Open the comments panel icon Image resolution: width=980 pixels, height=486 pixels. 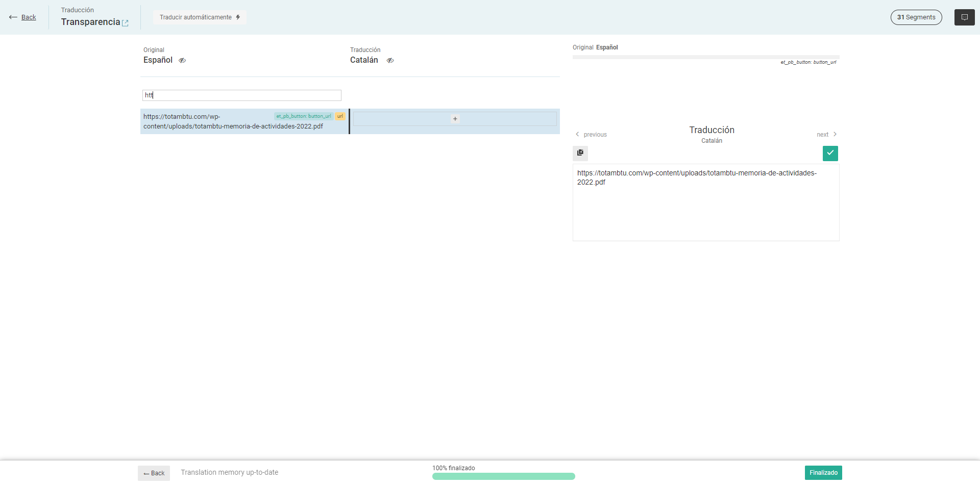click(x=964, y=17)
